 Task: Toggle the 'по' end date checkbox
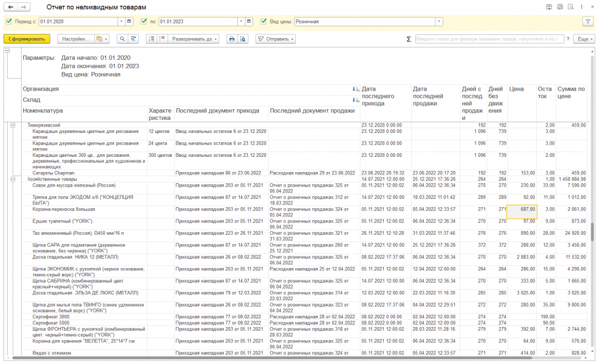(144, 22)
